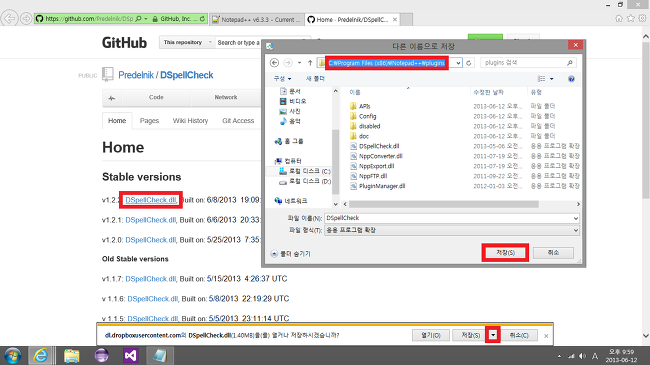The width and height of the screenshot is (650, 365).
Task: Click Save in the download notification bar
Action: pyautogui.click(x=470, y=335)
